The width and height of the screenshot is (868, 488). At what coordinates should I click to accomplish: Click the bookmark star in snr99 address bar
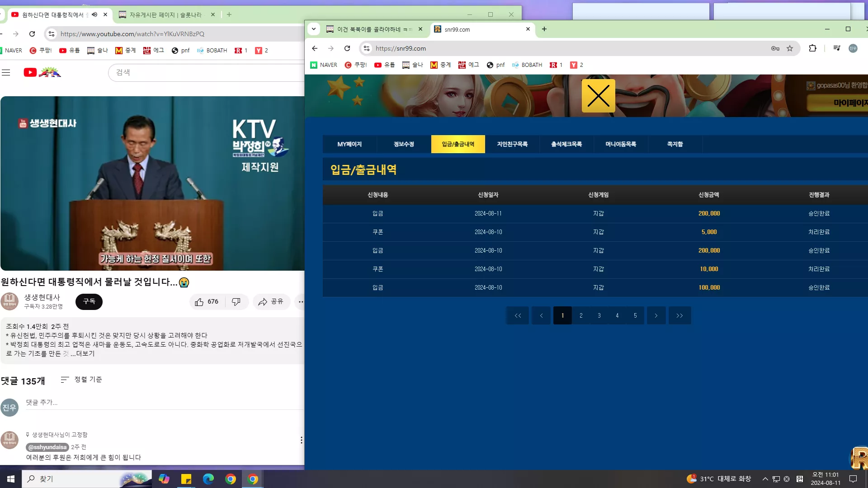[x=790, y=48]
